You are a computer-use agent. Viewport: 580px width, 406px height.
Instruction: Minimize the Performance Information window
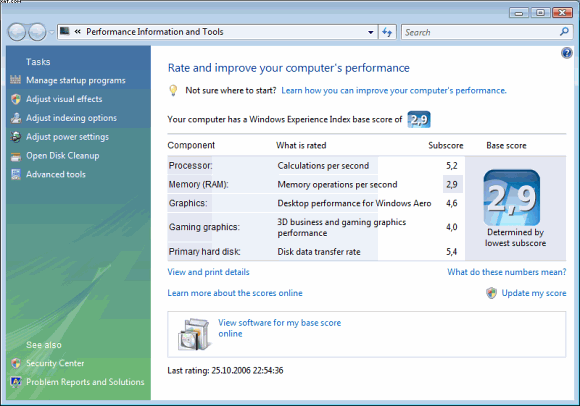click(x=519, y=13)
